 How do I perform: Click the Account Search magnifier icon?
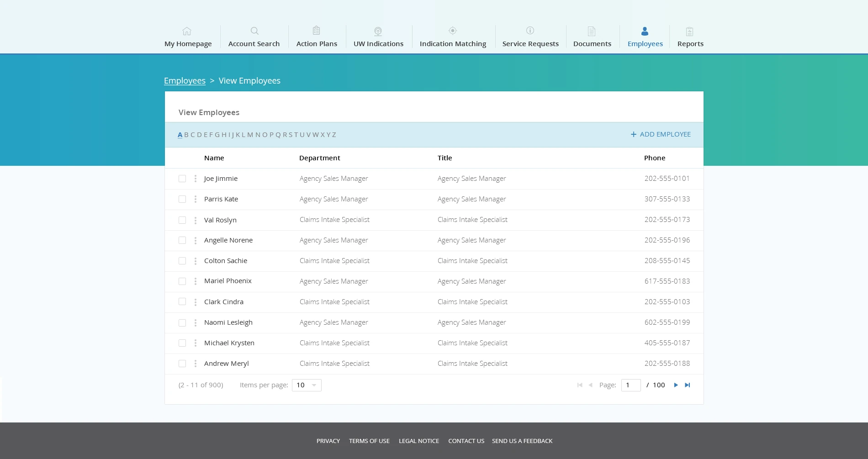point(254,31)
